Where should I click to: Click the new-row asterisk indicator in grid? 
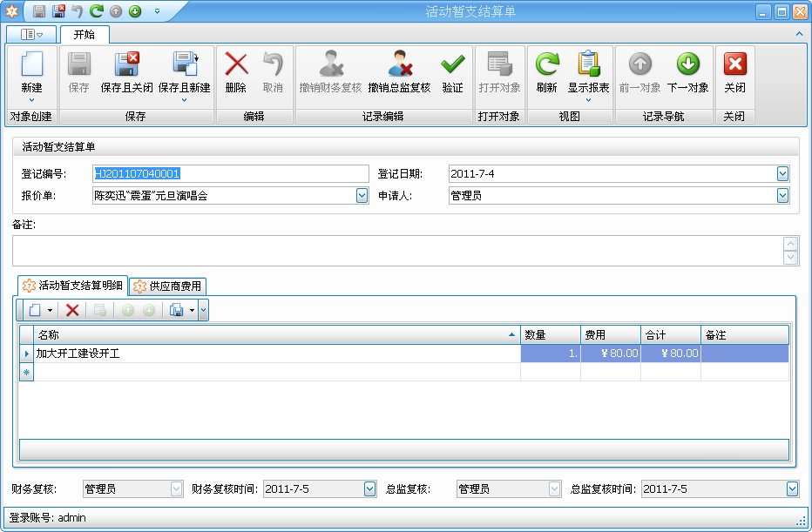[x=26, y=372]
